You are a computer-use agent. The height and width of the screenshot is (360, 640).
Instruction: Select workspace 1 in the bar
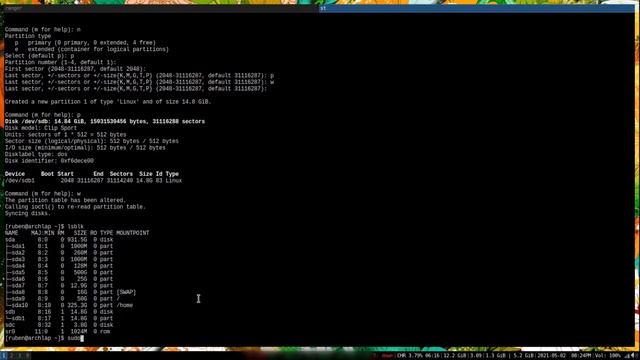point(4,356)
